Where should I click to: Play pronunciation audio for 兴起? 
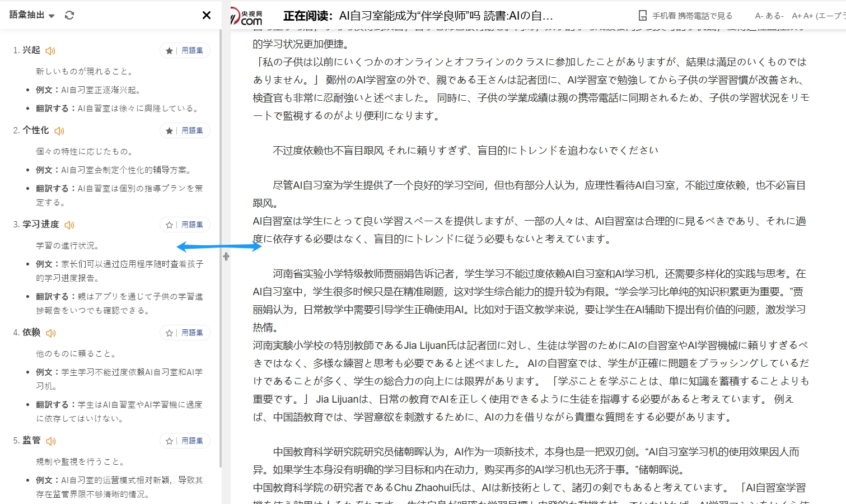click(50, 51)
